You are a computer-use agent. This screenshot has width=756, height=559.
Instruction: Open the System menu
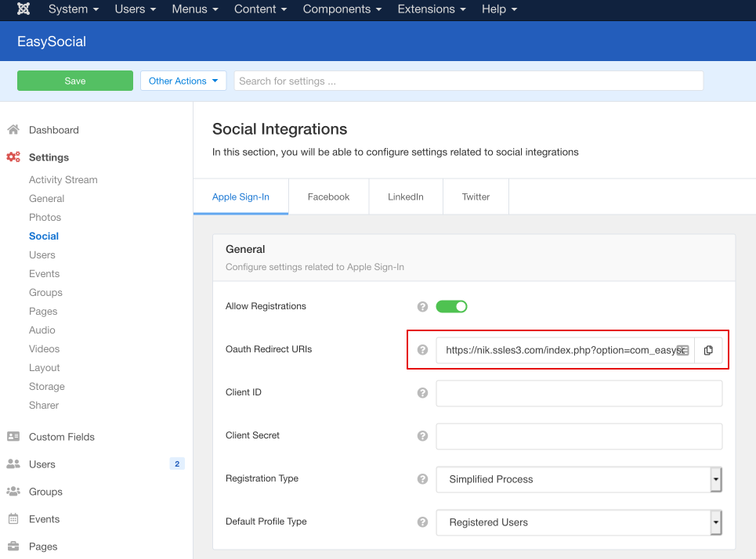74,9
